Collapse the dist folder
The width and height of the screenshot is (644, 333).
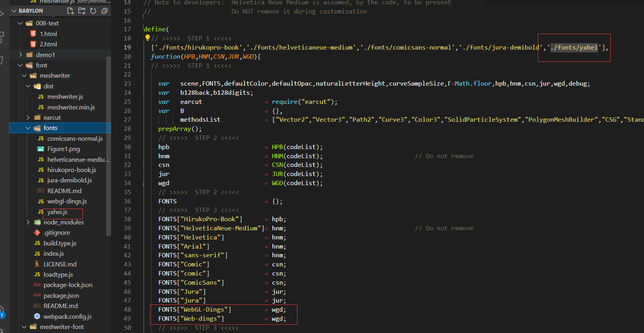[28, 86]
